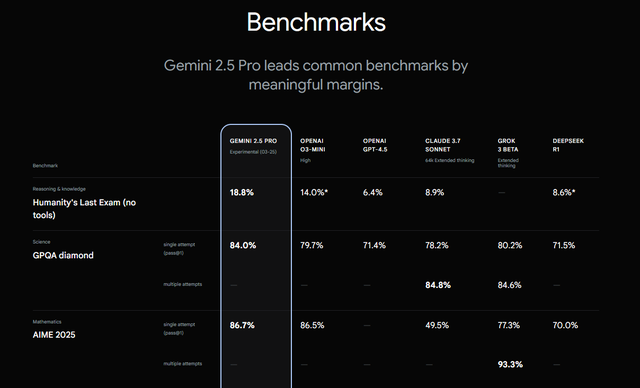Image resolution: width=640 pixels, height=388 pixels.
Task: Click the Benchmarks page heading
Action: point(316,22)
